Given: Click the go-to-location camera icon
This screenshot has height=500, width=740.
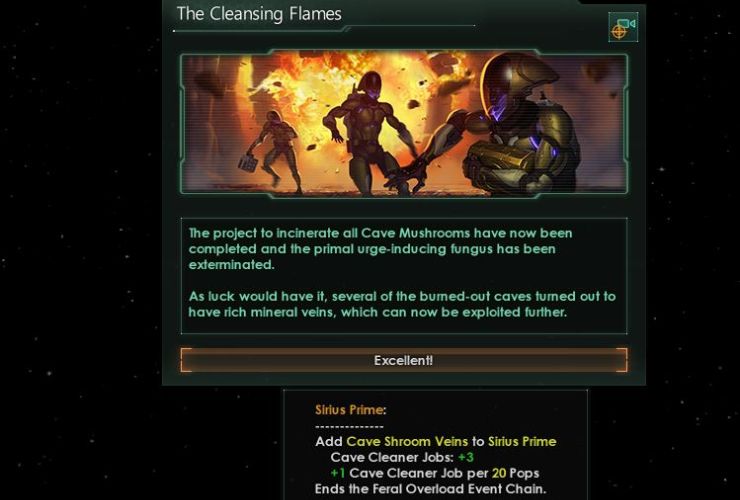Looking at the screenshot, I should [623, 27].
